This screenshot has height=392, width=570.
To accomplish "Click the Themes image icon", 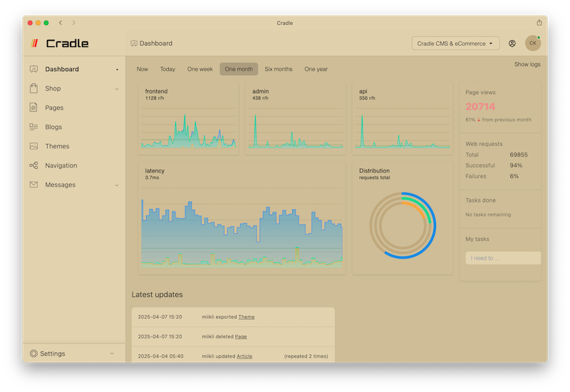I will pyautogui.click(x=33, y=146).
